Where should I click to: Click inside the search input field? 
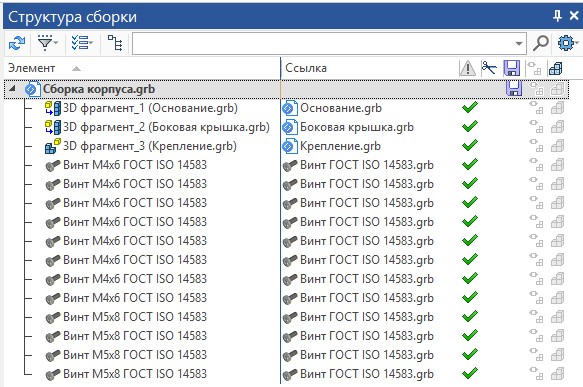[323, 44]
